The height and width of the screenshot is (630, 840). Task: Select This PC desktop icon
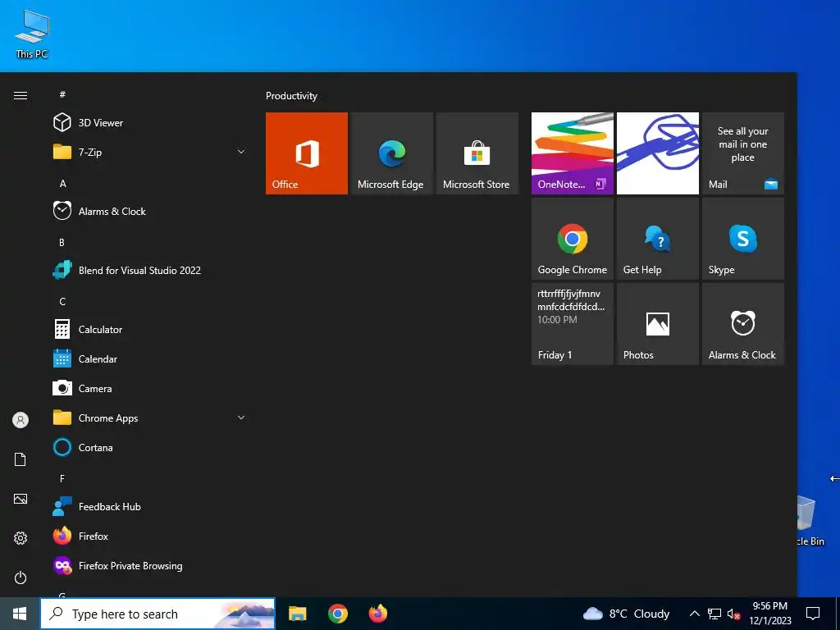coord(32,34)
